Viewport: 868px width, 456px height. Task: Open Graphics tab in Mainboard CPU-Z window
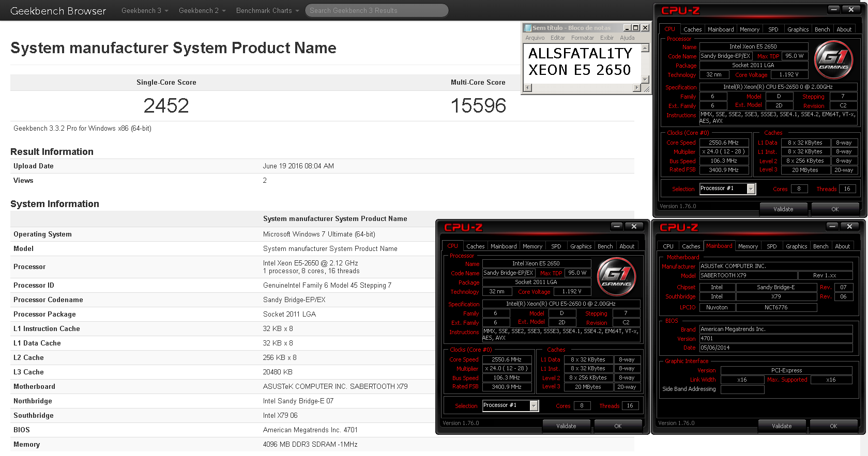tap(796, 246)
